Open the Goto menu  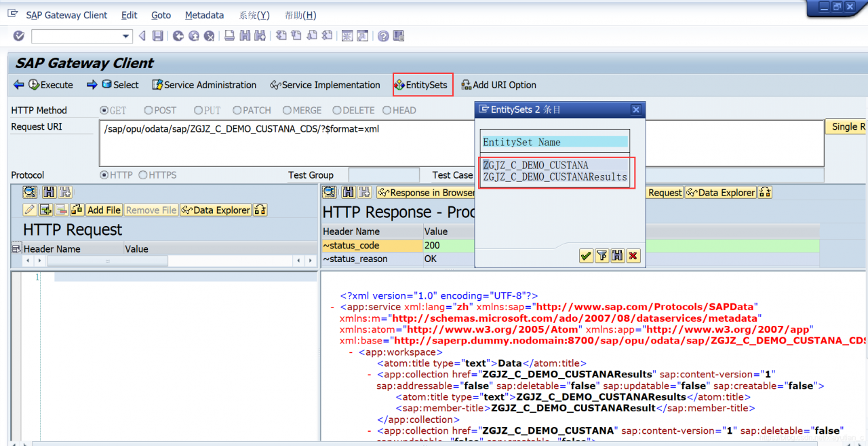[161, 15]
